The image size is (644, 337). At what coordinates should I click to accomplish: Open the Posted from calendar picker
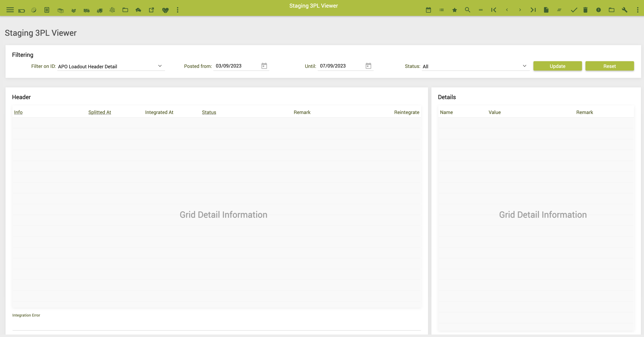pyautogui.click(x=264, y=66)
